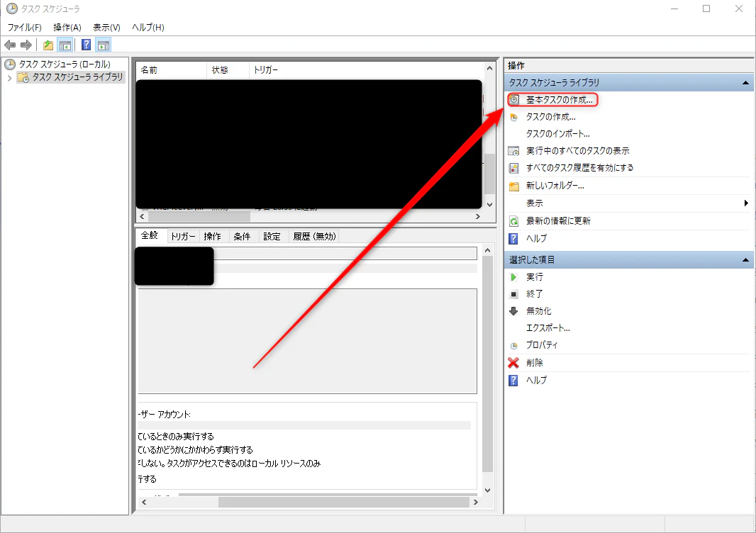This screenshot has height=533, width=756.
Task: Collapse the 選択した項目 actions section
Action: [x=745, y=260]
